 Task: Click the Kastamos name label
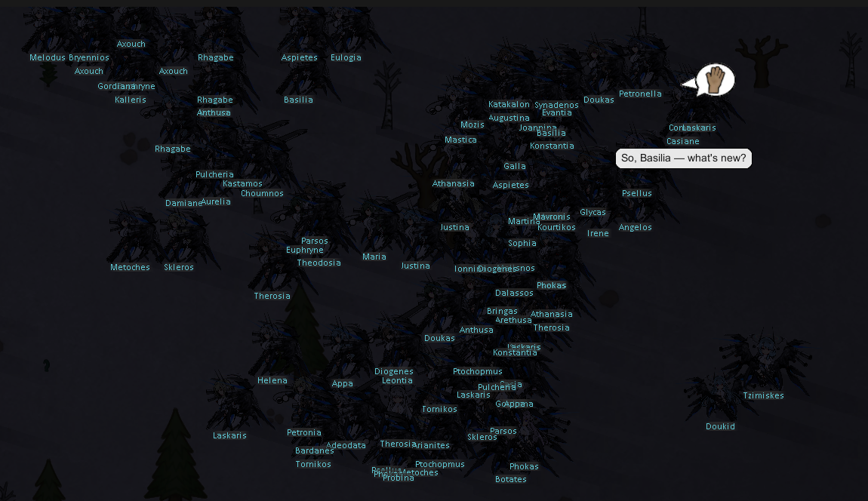[x=242, y=184]
